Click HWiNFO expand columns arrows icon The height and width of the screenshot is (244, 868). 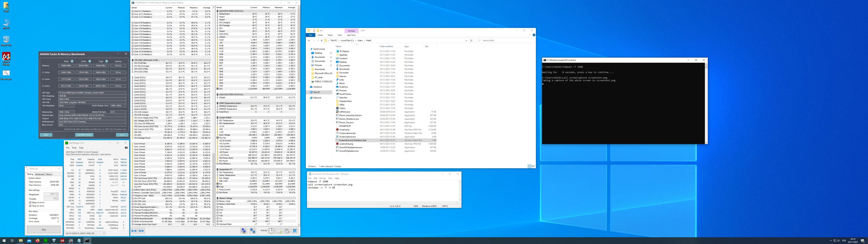click(134, 231)
